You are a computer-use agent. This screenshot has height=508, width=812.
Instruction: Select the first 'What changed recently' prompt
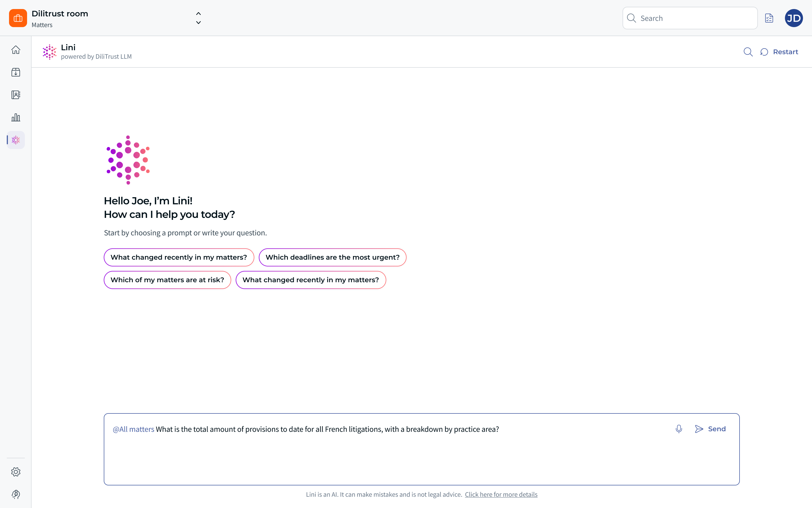click(179, 257)
